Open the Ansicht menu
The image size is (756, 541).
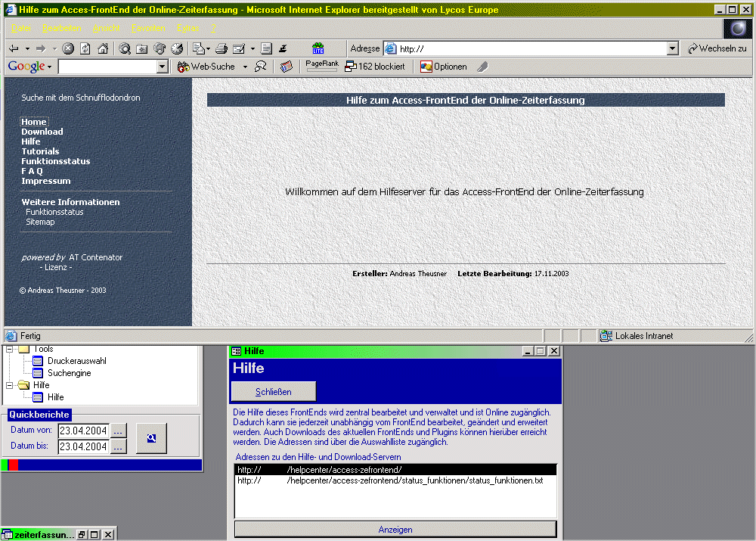tap(106, 28)
